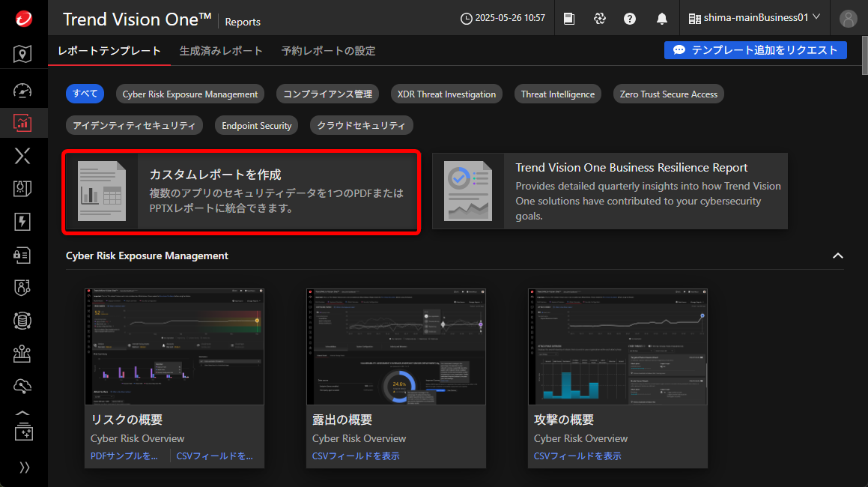This screenshot has width=868, height=487.
Task: Filter by Endpoint Security chip
Action: coord(257,125)
